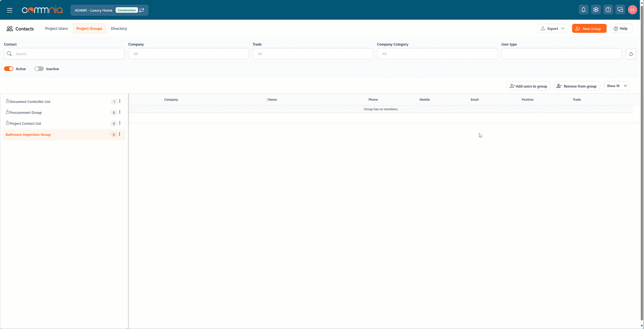
Task: Open settings gear in header
Action: [x=596, y=10]
